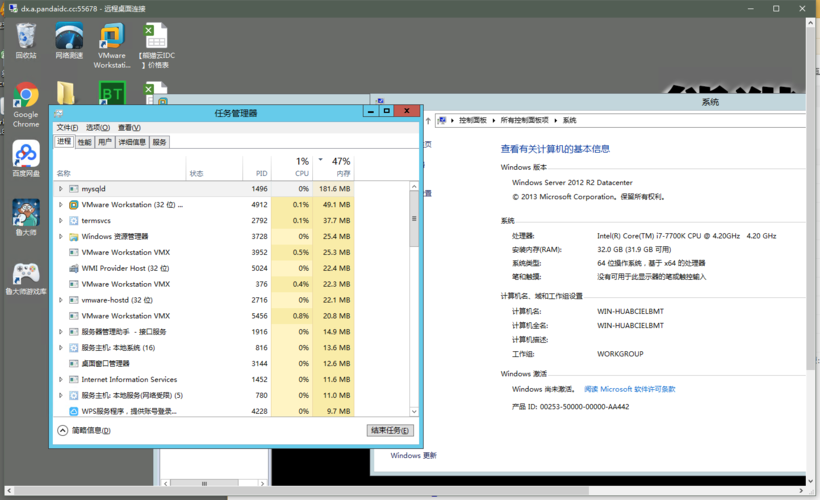Expand the 服务器管理助手 - 接口服务 row
The width and height of the screenshot is (820, 500).
click(61, 332)
